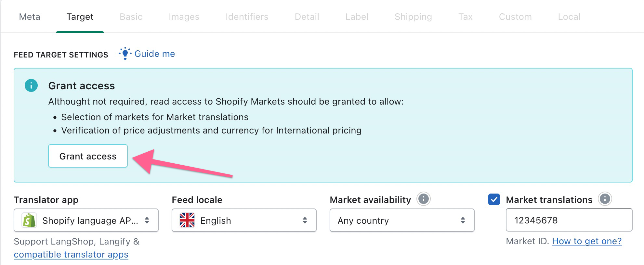
Task: Switch to the Custom tab
Action: pyautogui.click(x=515, y=17)
